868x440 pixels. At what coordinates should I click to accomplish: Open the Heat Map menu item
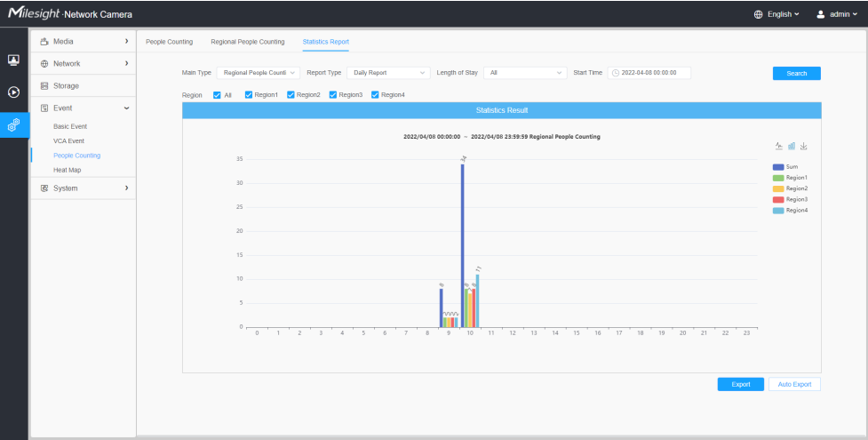tap(67, 170)
